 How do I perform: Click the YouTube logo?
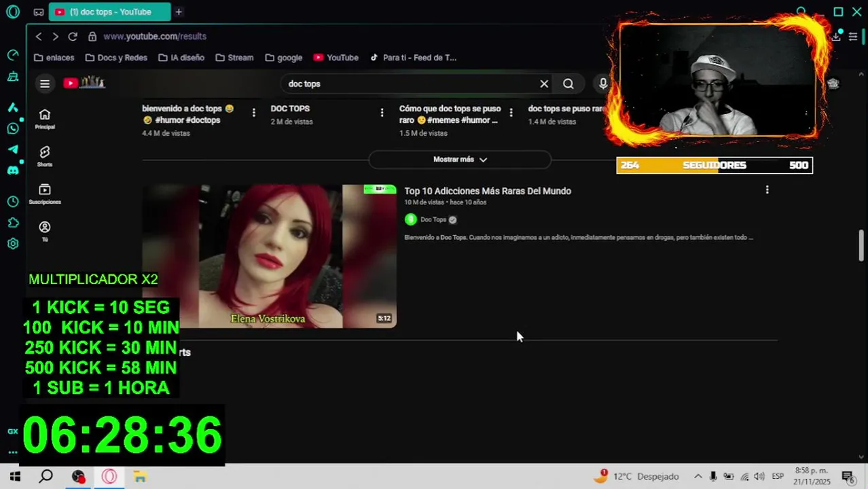(x=84, y=83)
